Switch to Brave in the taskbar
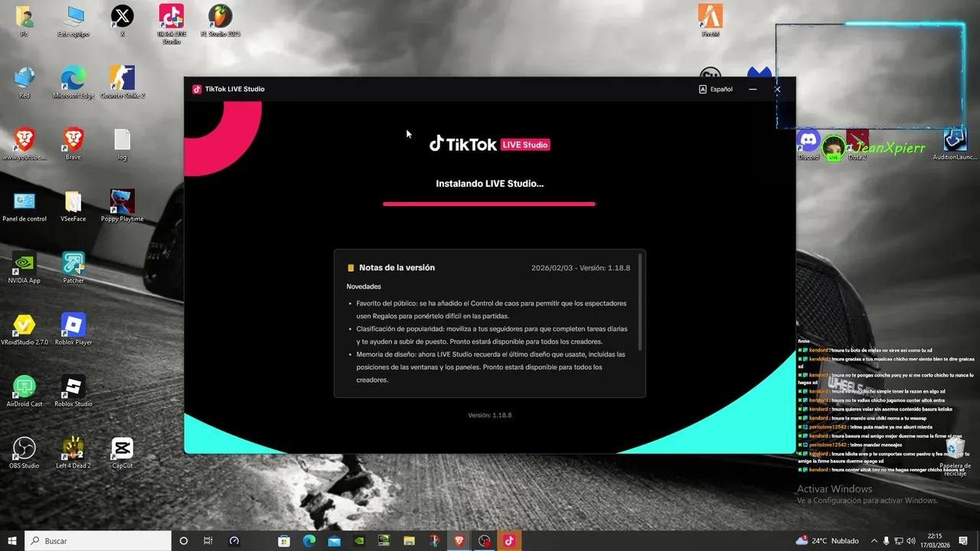 pyautogui.click(x=459, y=540)
